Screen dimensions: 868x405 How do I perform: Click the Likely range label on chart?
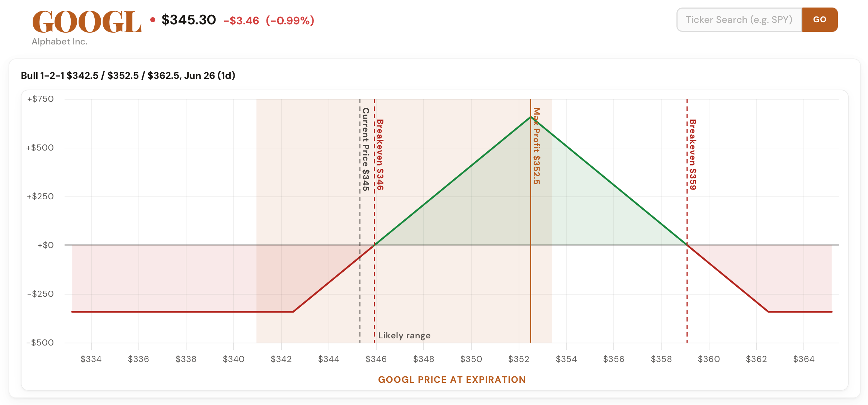404,335
